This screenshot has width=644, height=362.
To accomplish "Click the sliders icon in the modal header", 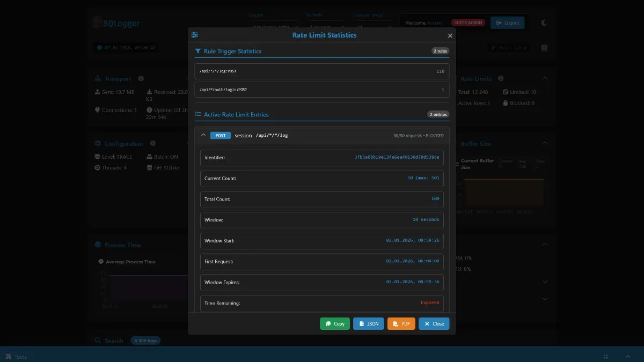I will click(195, 35).
